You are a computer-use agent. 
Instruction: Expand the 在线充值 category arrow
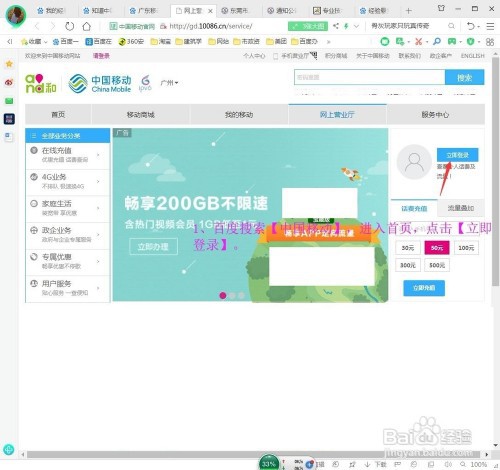98,155
